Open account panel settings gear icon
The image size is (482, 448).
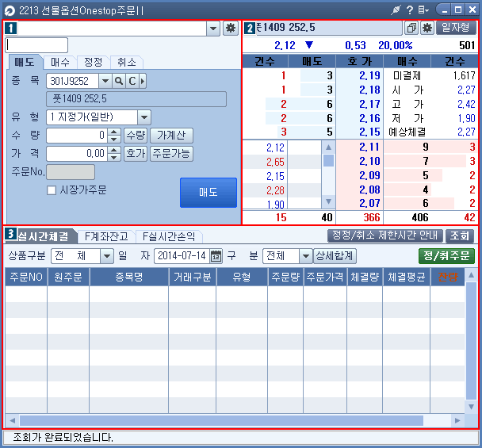pos(231,29)
